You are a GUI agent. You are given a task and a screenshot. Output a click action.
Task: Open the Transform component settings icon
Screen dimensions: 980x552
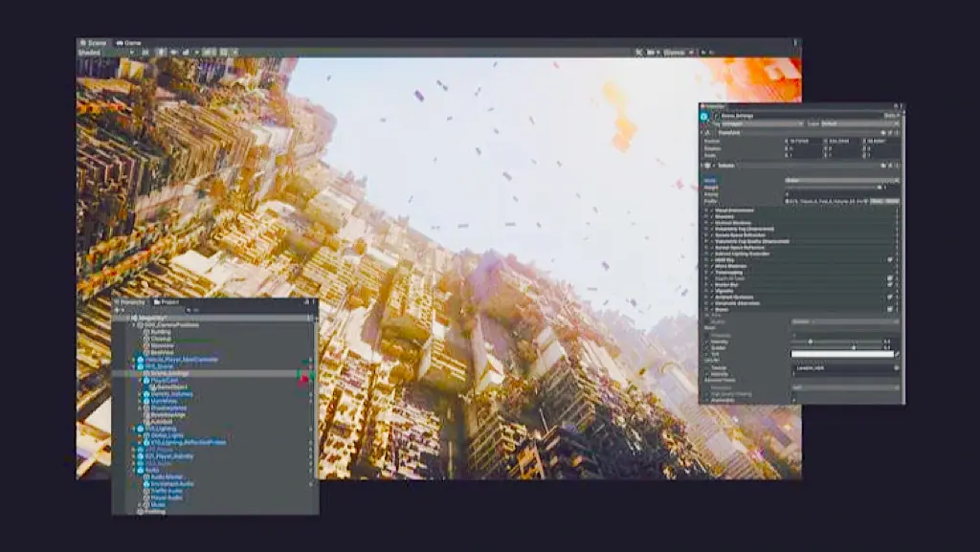click(896, 132)
